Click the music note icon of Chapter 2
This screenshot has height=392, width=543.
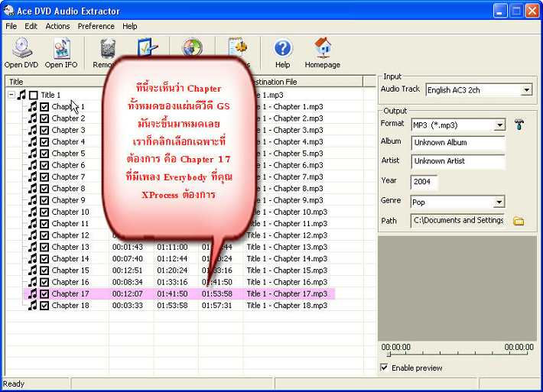tap(33, 118)
